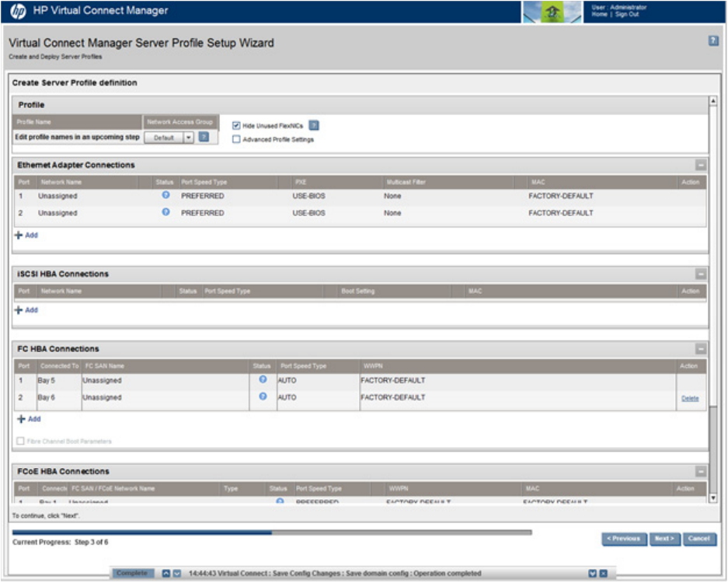Click Multicast Filter None for port 1
The width and height of the screenshot is (728, 583).
click(392, 196)
